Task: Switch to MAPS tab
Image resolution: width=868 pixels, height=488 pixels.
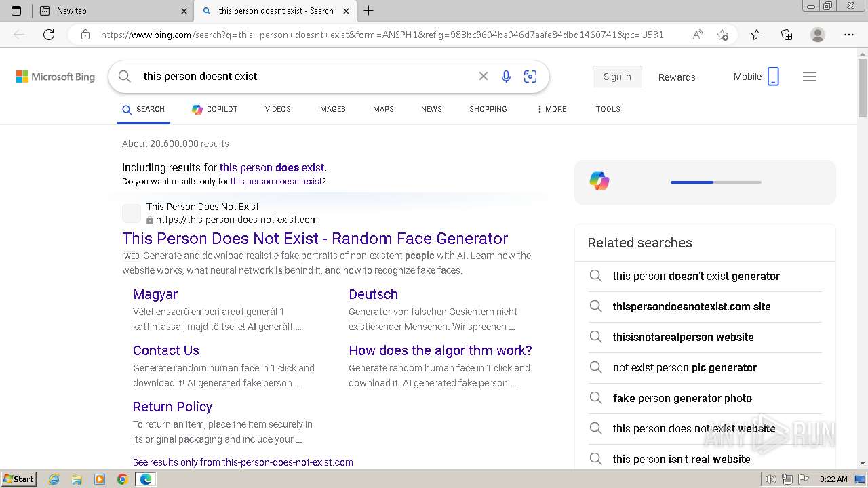Action: pos(383,109)
